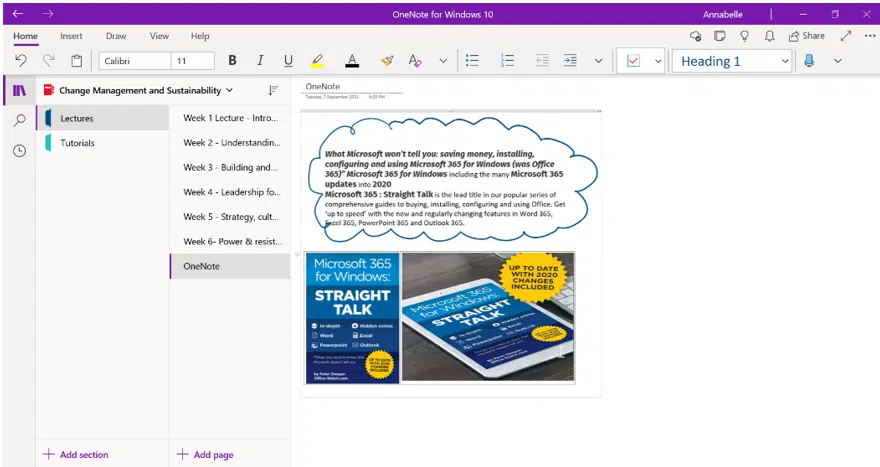The height and width of the screenshot is (467, 880).
Task: Open the Insert tab
Action: (x=71, y=36)
